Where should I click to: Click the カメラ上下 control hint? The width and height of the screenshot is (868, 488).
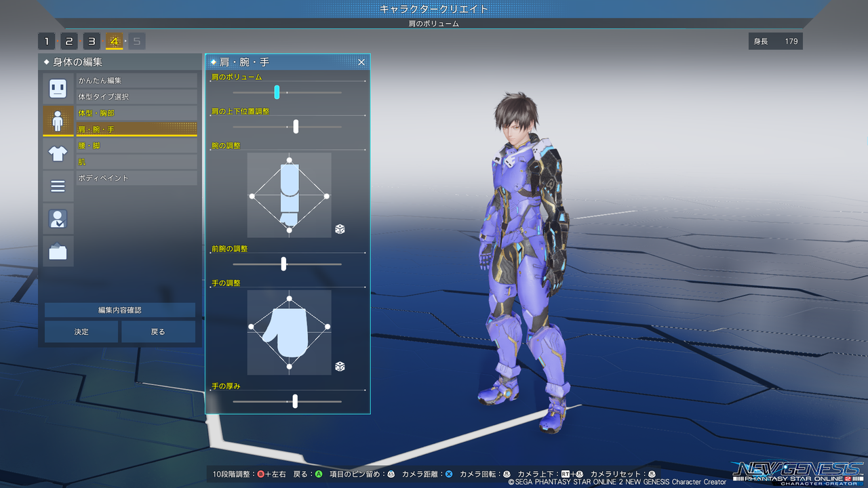tap(550, 474)
